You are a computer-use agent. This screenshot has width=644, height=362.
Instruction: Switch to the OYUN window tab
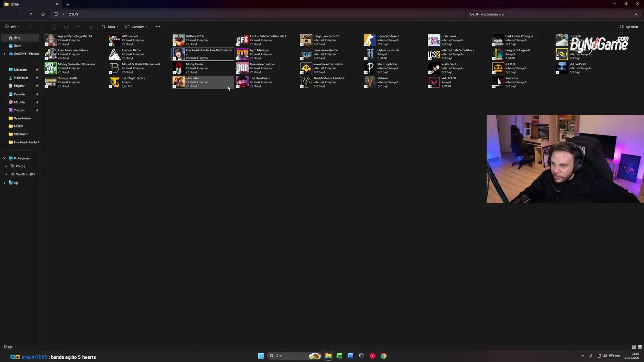(30, 4)
